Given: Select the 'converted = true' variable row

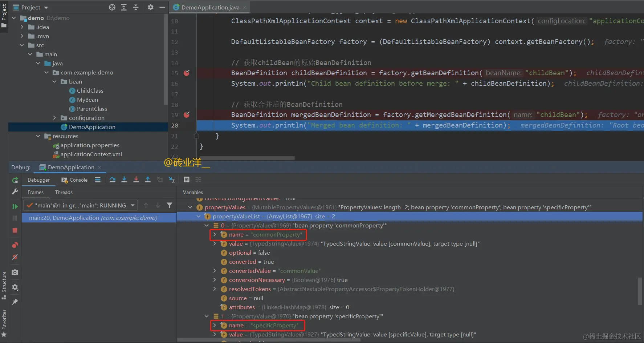Looking at the screenshot, I should [409, 262].
